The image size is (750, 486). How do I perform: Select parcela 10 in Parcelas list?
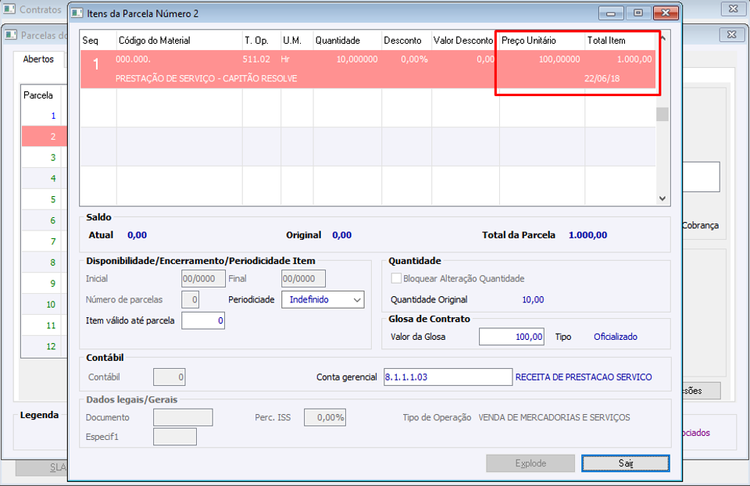44,304
